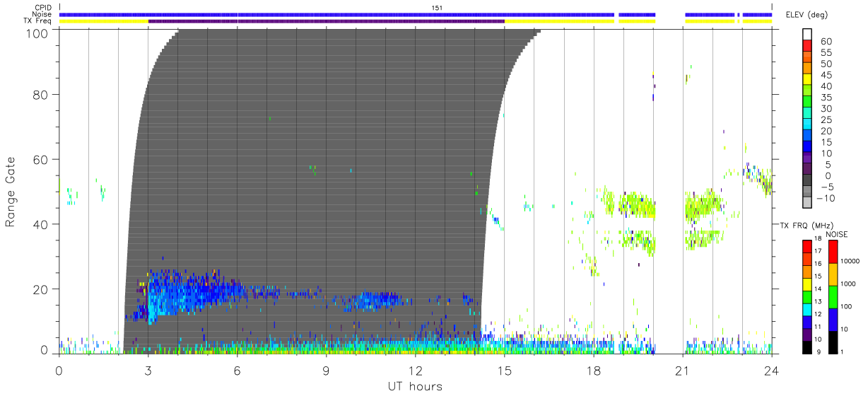The image size is (868, 401).
Task: Select black 9-10 MHz band of TX FRQ bar
Action: point(808,346)
